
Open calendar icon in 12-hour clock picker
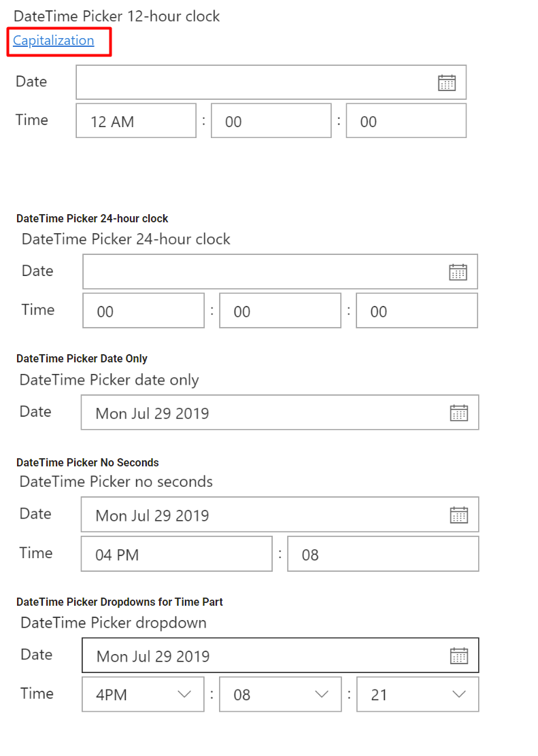pyautogui.click(x=447, y=82)
